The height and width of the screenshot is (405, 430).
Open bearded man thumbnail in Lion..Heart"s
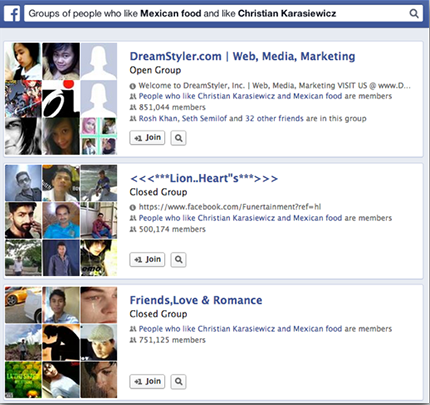click(23, 220)
